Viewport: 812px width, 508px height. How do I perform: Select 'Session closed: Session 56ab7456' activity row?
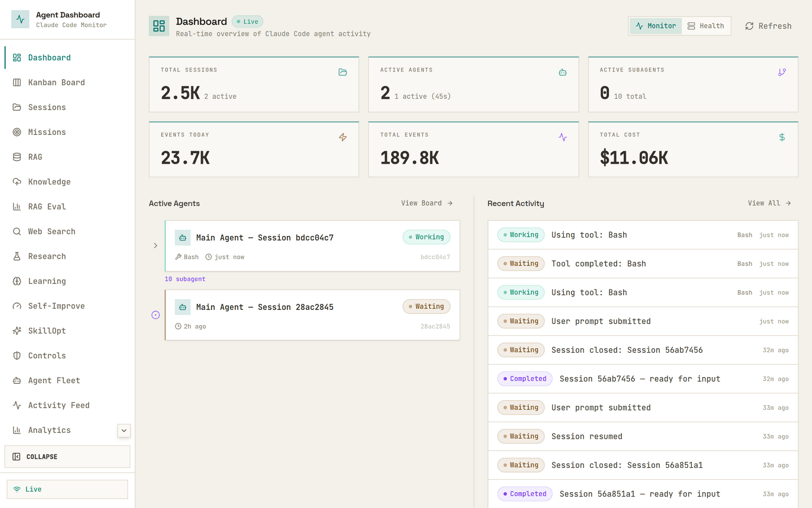tap(643, 350)
